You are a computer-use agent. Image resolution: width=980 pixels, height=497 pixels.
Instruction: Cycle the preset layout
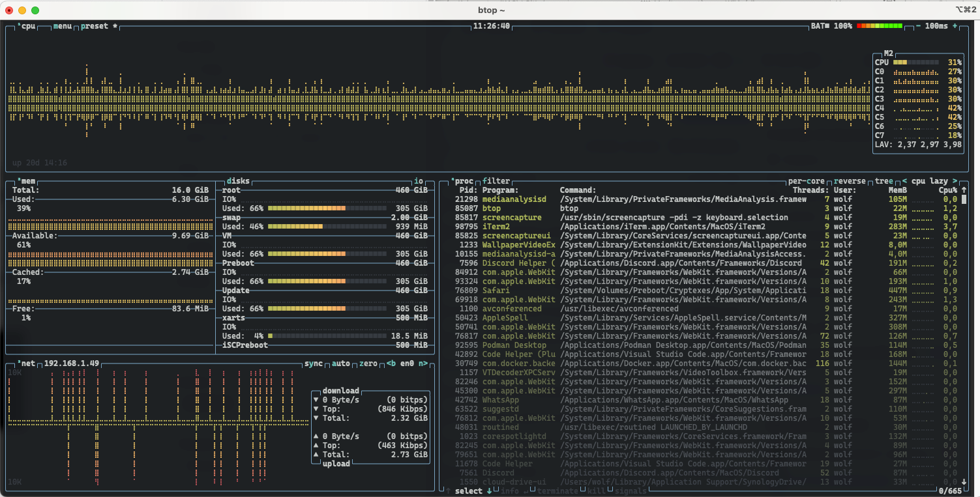pos(100,26)
